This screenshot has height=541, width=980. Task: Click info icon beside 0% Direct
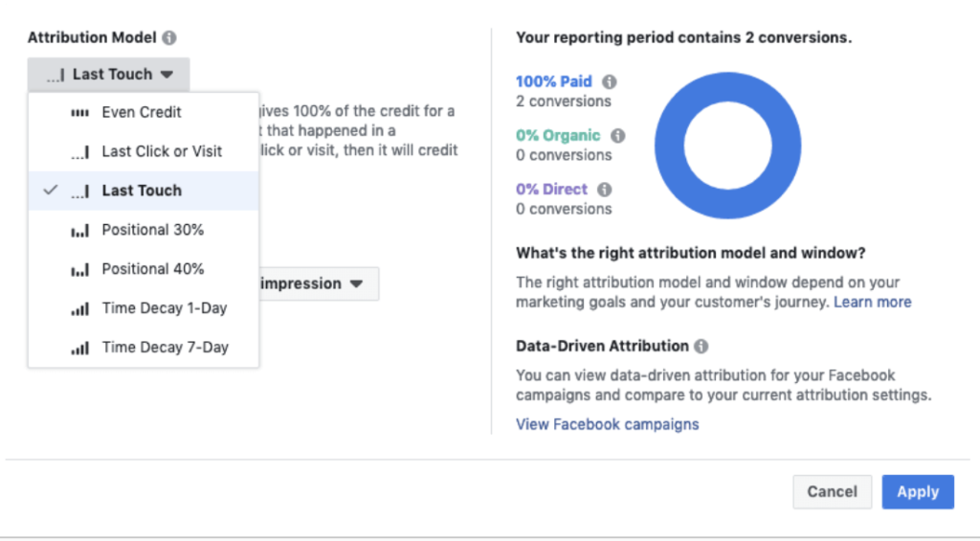click(604, 190)
